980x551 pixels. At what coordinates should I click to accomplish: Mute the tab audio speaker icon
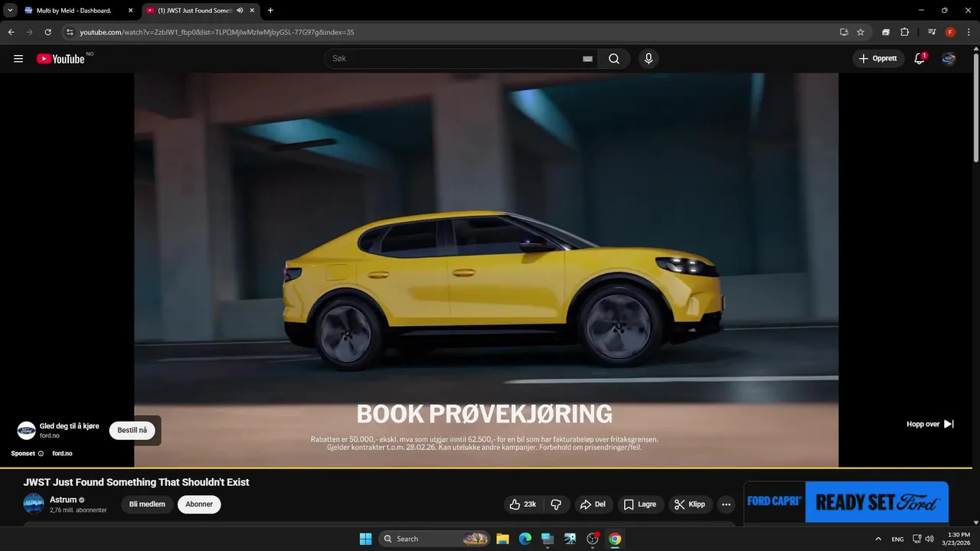tap(240, 11)
